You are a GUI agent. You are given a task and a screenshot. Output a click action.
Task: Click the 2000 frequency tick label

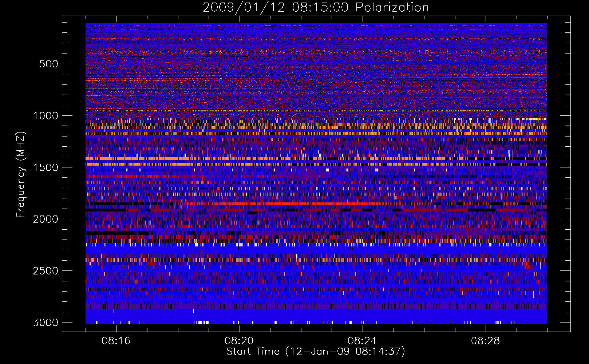tap(46, 219)
